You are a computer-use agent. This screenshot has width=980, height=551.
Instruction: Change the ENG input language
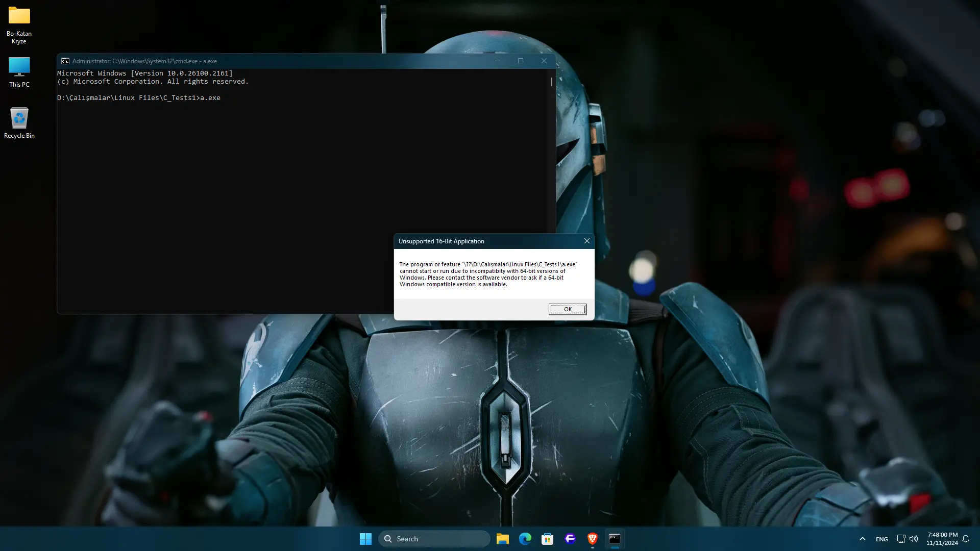882,539
